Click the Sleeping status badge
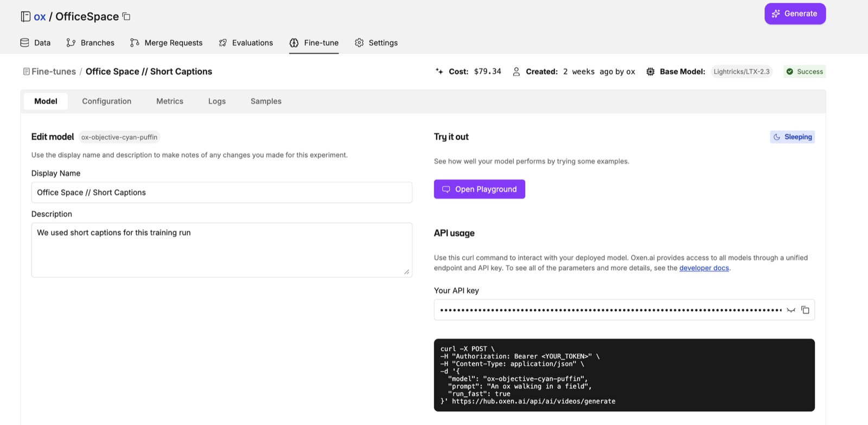 click(x=792, y=137)
